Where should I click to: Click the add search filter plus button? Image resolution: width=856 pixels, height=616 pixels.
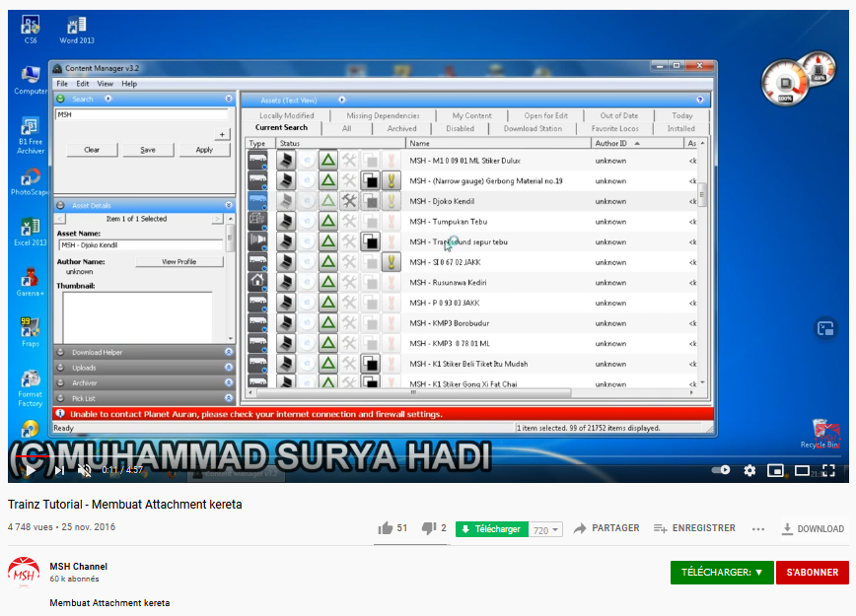pos(222,134)
